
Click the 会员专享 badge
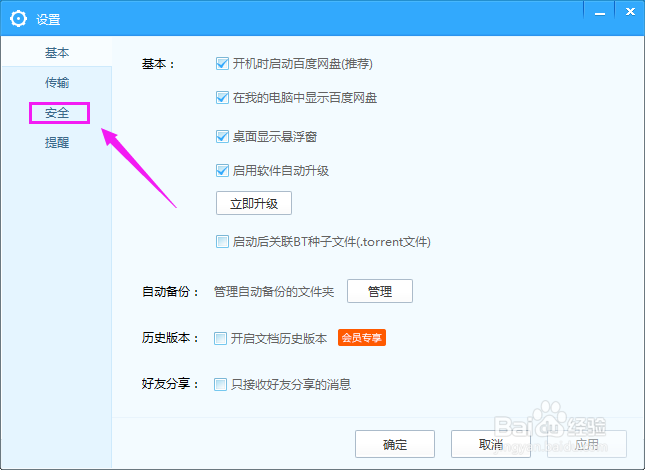pyautogui.click(x=362, y=338)
